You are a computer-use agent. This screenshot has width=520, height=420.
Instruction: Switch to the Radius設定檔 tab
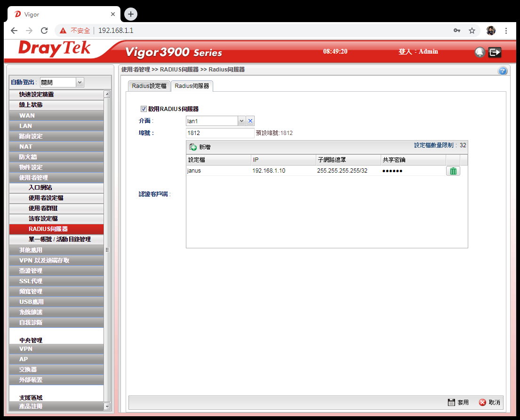pyautogui.click(x=149, y=86)
